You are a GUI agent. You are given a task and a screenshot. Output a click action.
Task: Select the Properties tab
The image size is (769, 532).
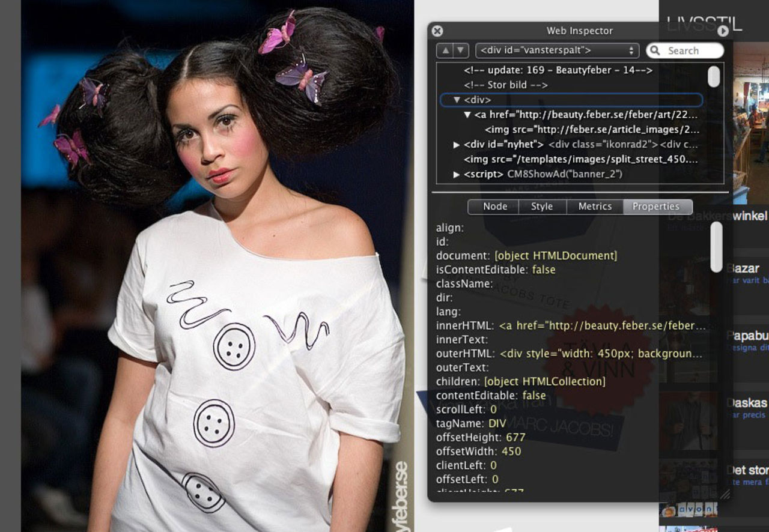[656, 207]
